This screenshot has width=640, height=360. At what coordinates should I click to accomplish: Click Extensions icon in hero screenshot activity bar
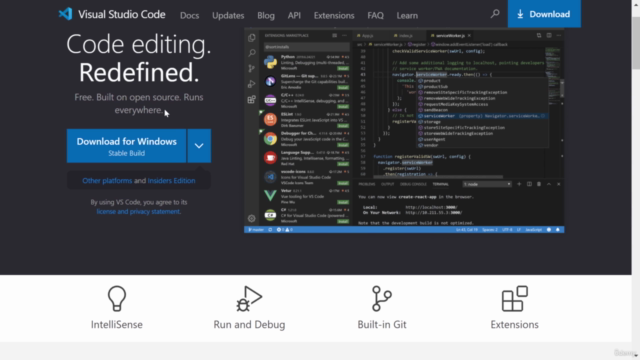(x=252, y=99)
